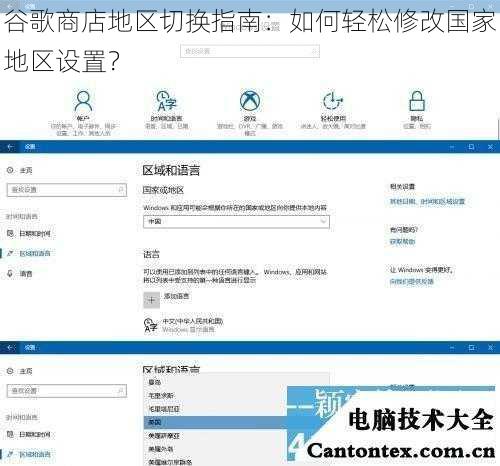
Task: Select Speech (语音) in the middle window sidebar
Action: coord(20,274)
